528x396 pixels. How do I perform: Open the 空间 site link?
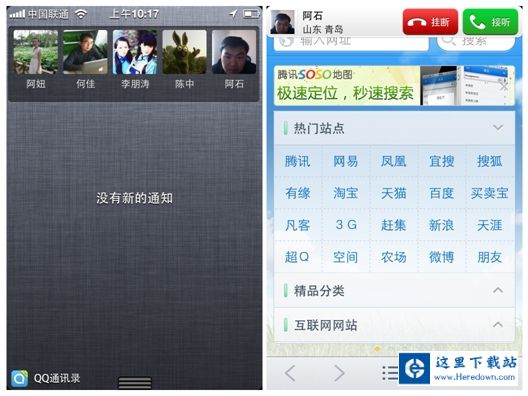click(x=345, y=257)
